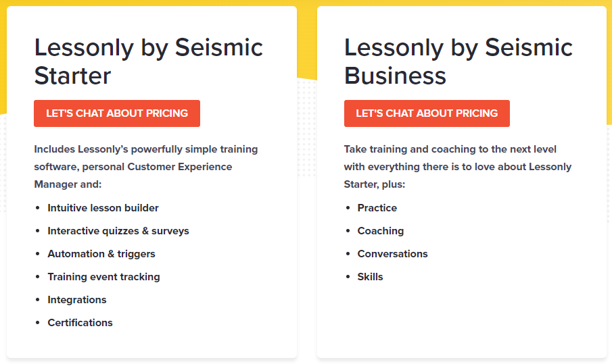612x364 pixels.
Task: Click Interactive quizzes & surveys feature
Action: coord(118,231)
